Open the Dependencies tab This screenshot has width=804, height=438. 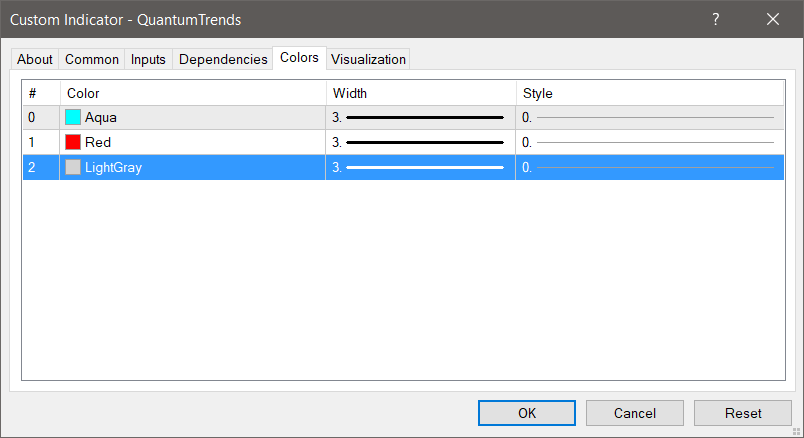pyautogui.click(x=223, y=60)
